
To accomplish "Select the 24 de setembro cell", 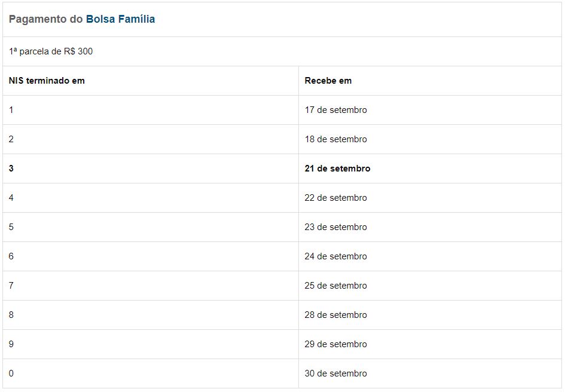I will (x=430, y=256).
